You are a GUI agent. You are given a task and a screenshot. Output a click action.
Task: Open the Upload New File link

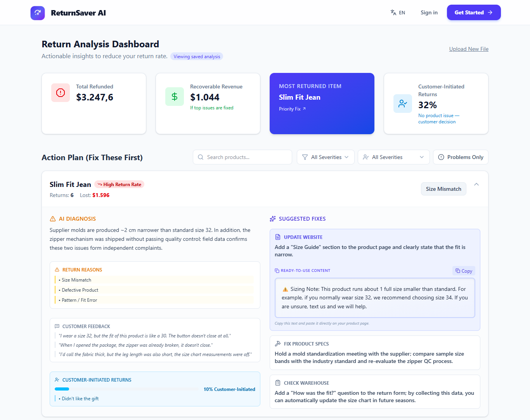click(x=468, y=49)
